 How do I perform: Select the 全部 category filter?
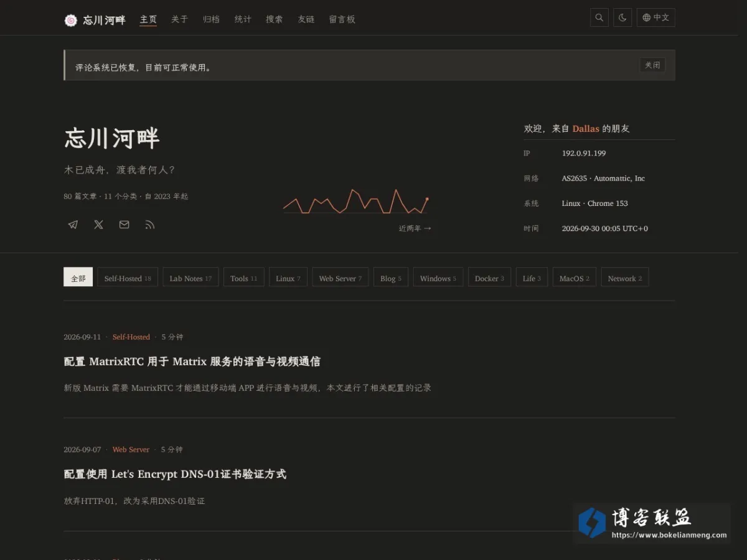tap(78, 278)
